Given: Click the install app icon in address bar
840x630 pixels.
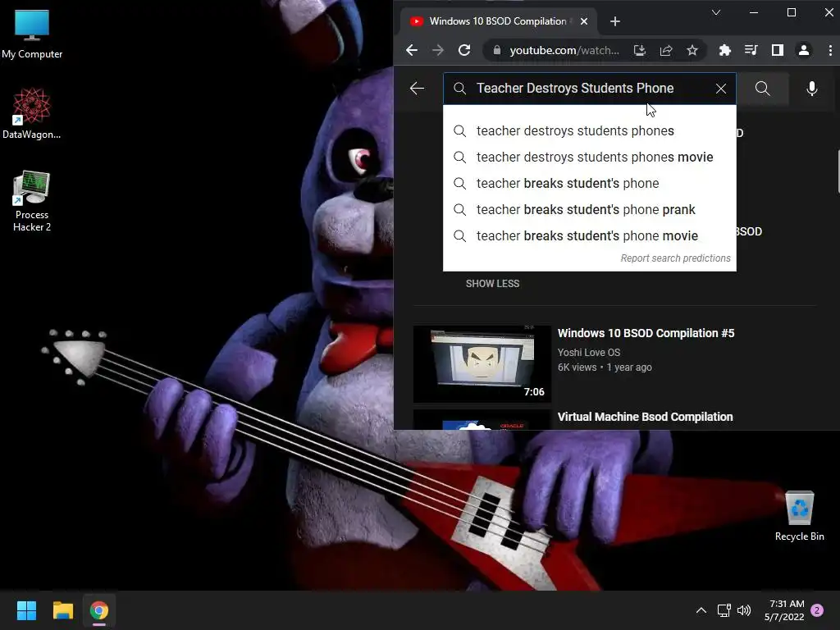Looking at the screenshot, I should tap(640, 50).
